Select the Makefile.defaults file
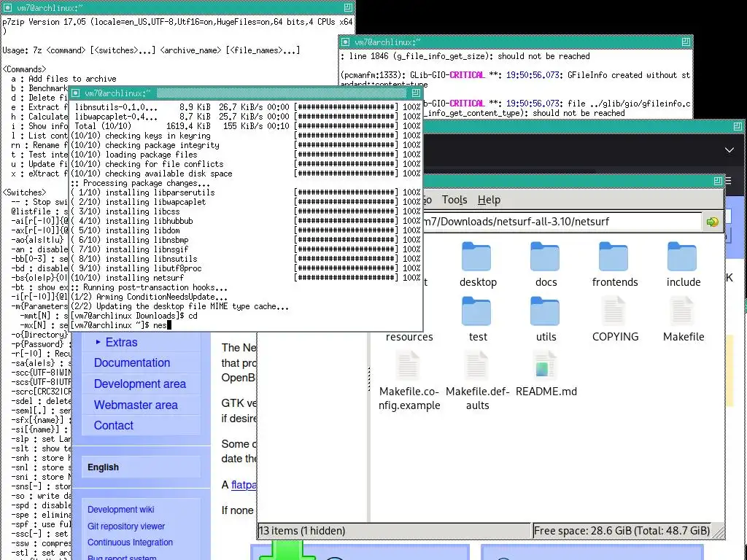The height and width of the screenshot is (560, 747). [477, 367]
